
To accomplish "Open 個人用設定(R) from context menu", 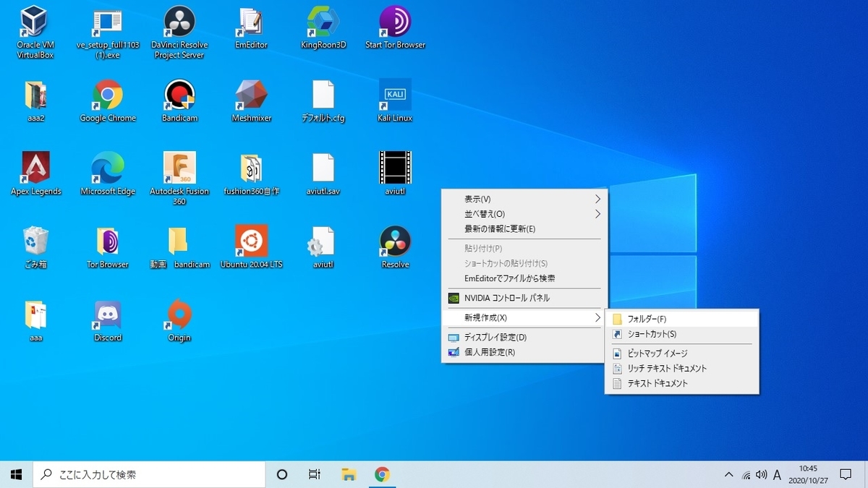I will 524,352.
